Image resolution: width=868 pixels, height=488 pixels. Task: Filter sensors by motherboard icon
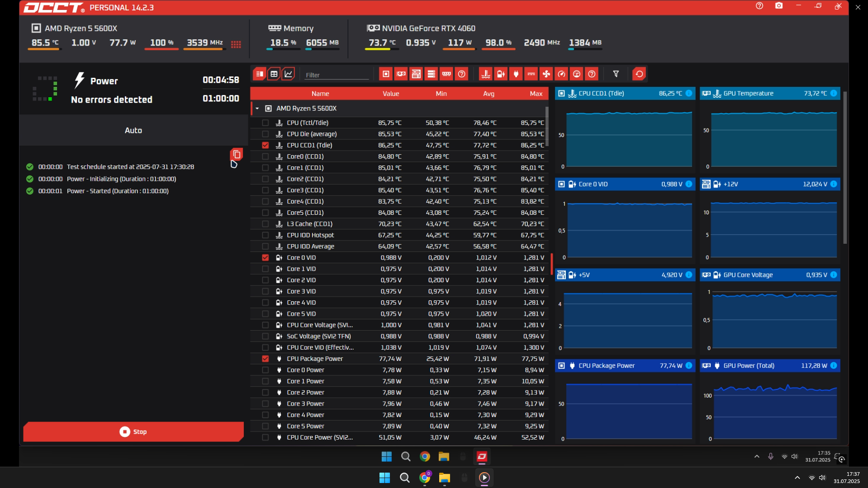click(x=416, y=74)
